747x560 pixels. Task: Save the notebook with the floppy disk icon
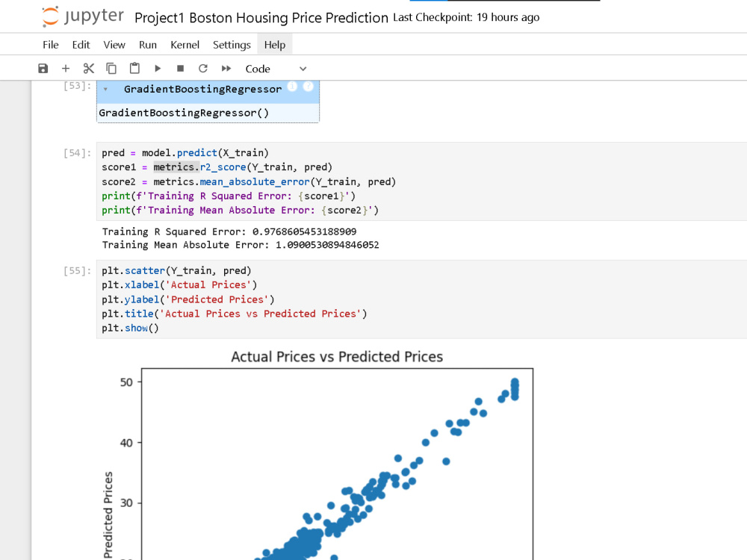43,69
